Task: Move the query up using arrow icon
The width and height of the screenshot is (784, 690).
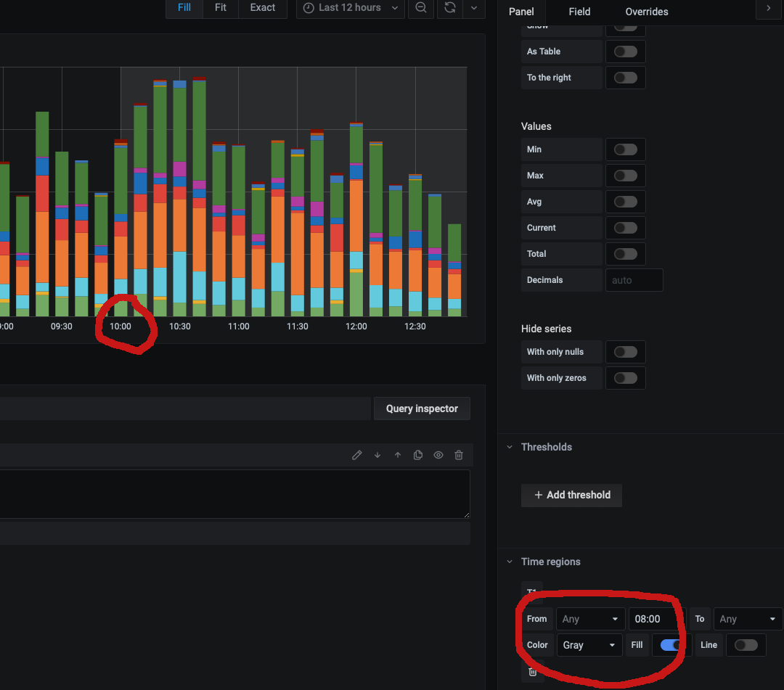Action: point(398,454)
